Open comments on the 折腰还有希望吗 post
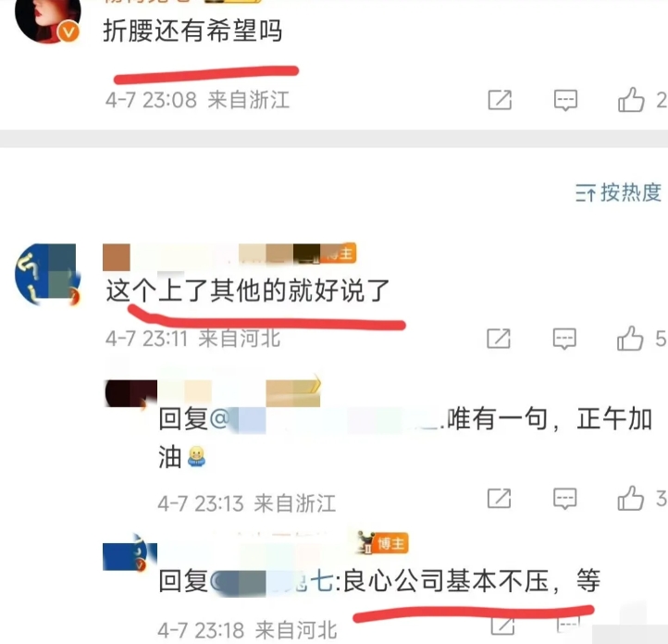Image resolution: width=668 pixels, height=644 pixels. click(x=565, y=101)
